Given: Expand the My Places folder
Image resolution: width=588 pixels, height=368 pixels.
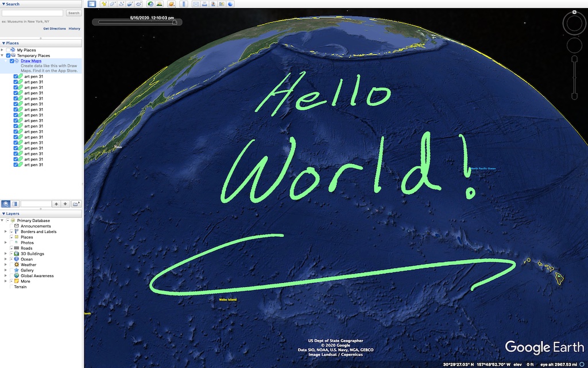Looking at the screenshot, I should tap(2, 50).
